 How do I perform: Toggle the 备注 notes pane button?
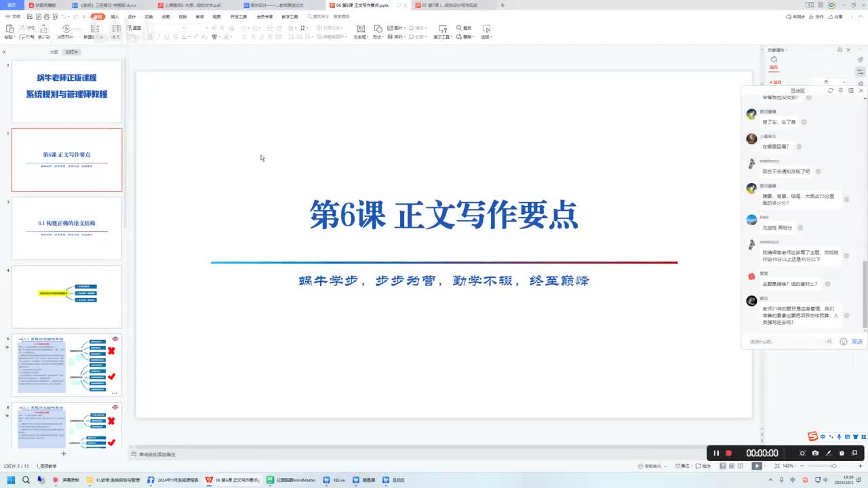(682, 466)
